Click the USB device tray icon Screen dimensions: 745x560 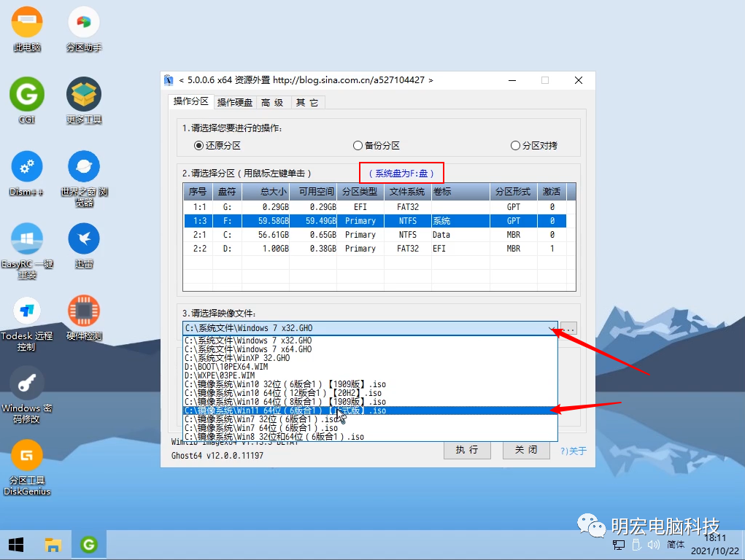click(637, 545)
